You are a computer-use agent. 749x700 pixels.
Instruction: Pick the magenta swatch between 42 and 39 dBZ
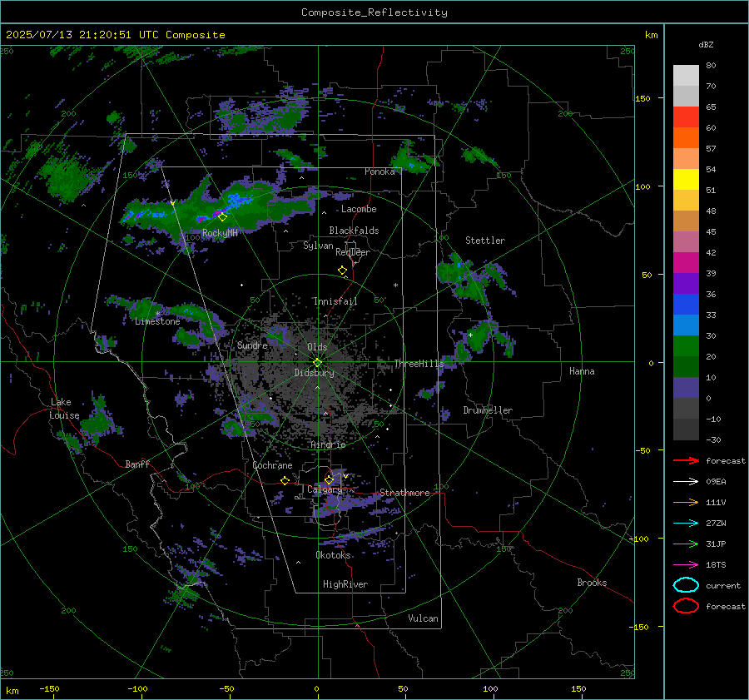click(686, 262)
